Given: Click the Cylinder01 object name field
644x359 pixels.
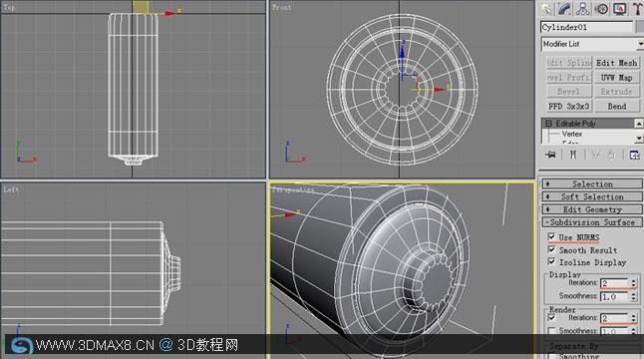Looking at the screenshot, I should (587, 27).
